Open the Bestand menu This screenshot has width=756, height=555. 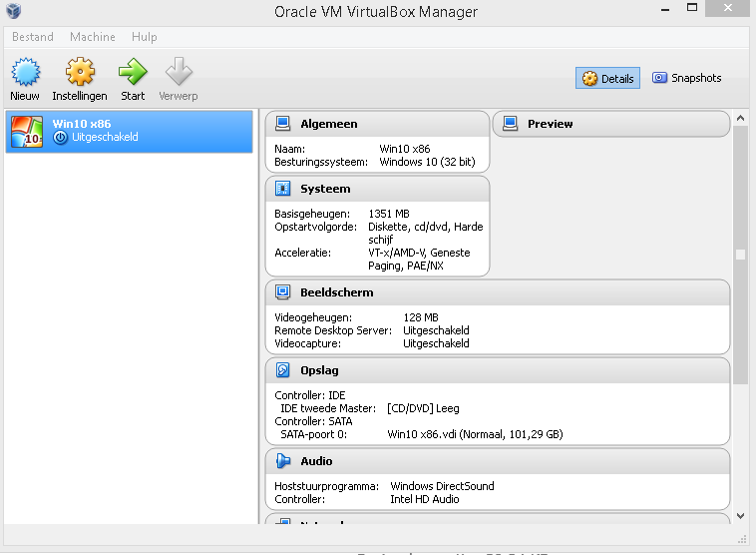(x=33, y=37)
